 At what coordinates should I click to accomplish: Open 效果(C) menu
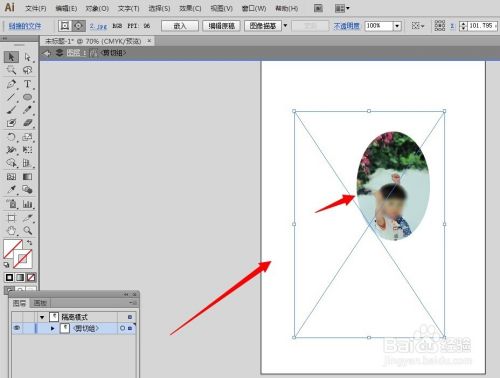190,8
